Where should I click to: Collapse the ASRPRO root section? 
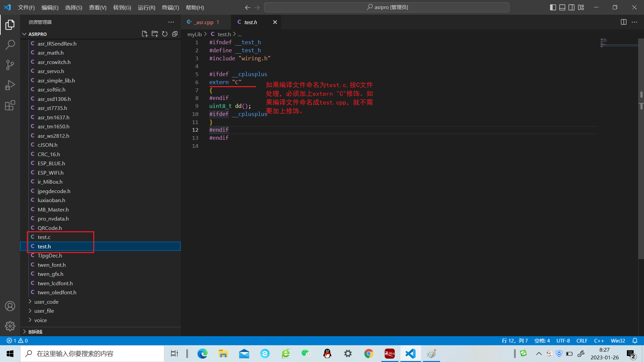click(x=24, y=34)
